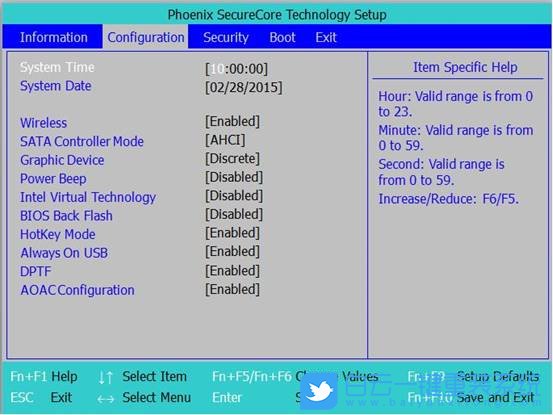
Task: Click the left-right arrows Select Menu icon
Action: click(x=105, y=399)
